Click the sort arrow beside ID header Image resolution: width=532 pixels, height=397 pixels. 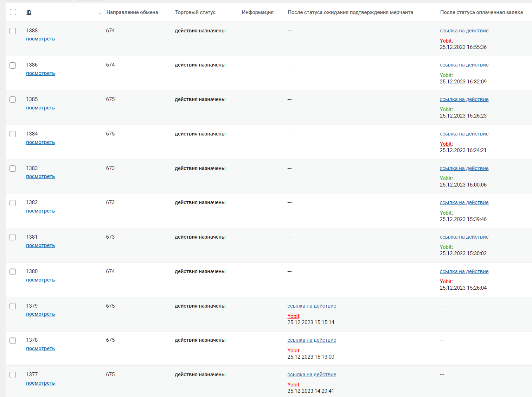click(x=100, y=13)
